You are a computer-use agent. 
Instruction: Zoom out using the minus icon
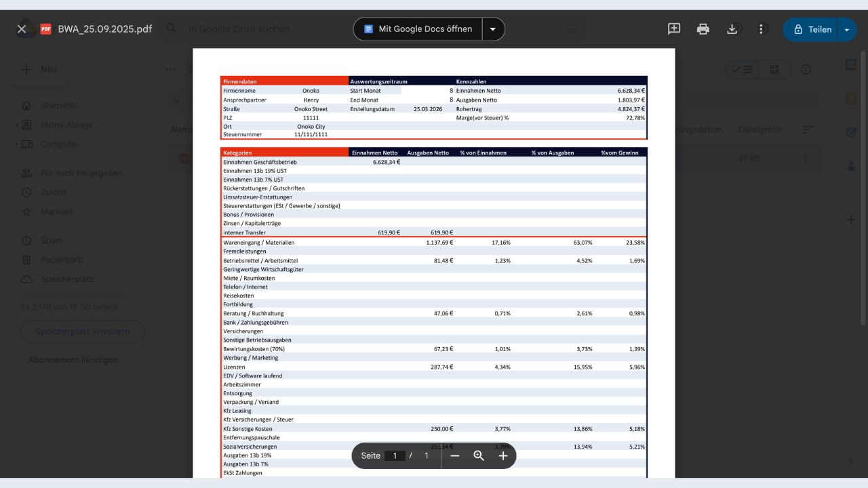(x=455, y=455)
